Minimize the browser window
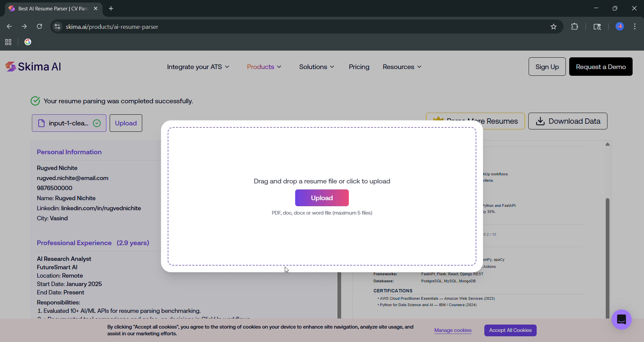Screen dimensions: 644x342 pos(596,8)
